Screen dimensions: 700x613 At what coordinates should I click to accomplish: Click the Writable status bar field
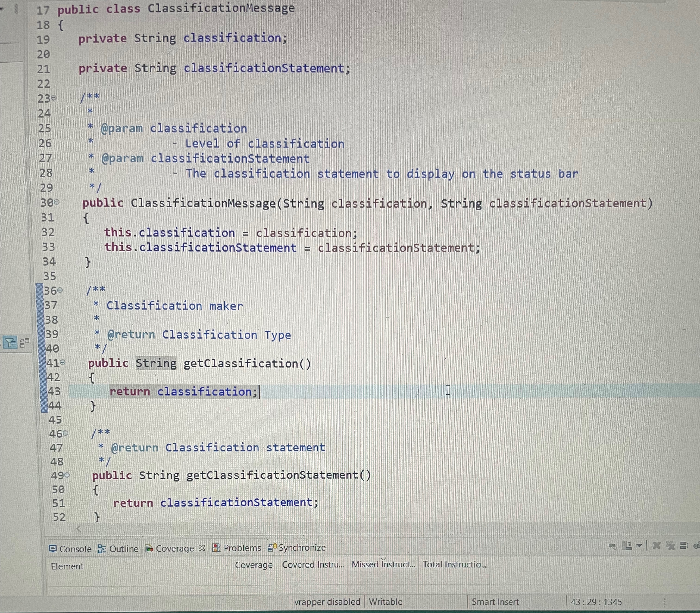pyautogui.click(x=386, y=602)
